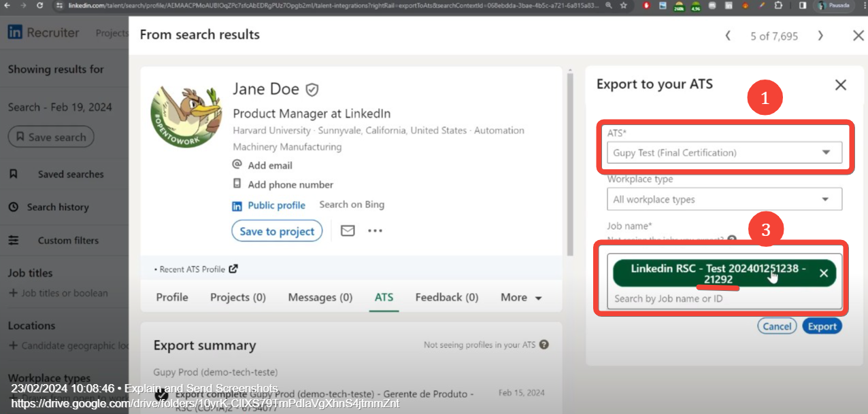Click the Search - Feb 19, 2024 label
The width and height of the screenshot is (868, 414).
(60, 107)
